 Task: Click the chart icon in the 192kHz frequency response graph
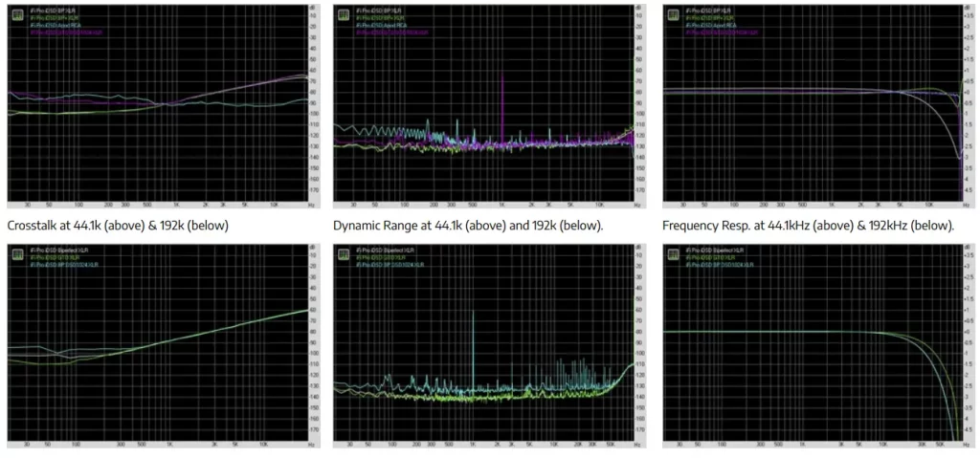pos(674,255)
